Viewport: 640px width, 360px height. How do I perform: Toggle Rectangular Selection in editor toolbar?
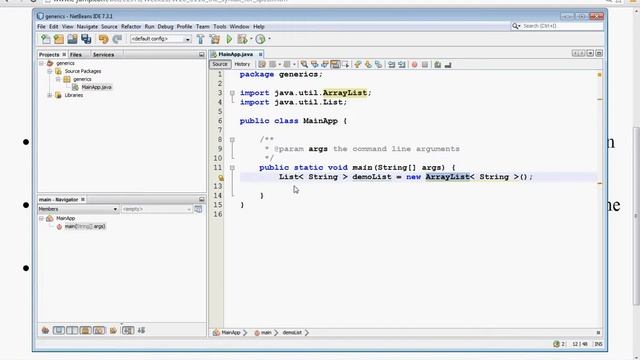pos(346,64)
